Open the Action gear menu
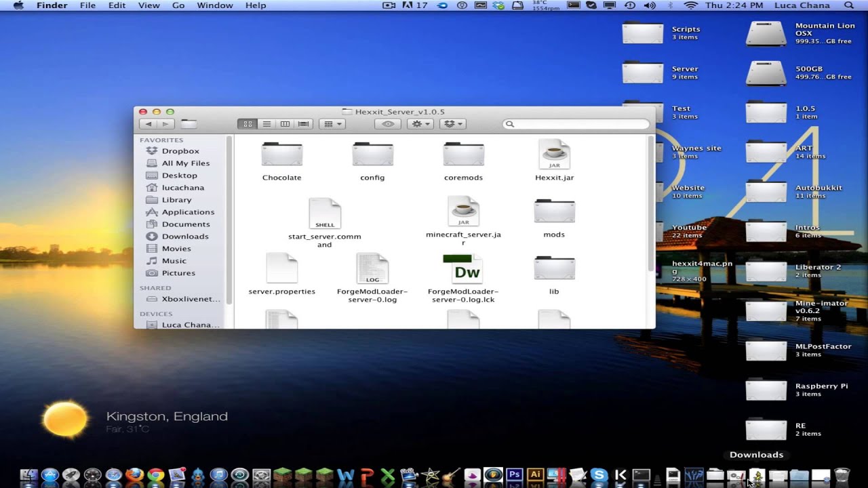Image resolution: width=868 pixels, height=488 pixels. (420, 124)
